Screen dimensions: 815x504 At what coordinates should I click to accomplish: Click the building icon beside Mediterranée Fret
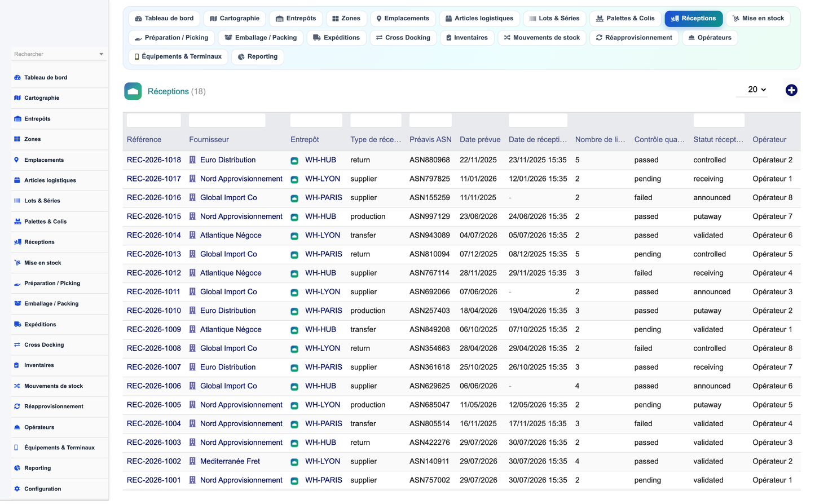coord(192,461)
